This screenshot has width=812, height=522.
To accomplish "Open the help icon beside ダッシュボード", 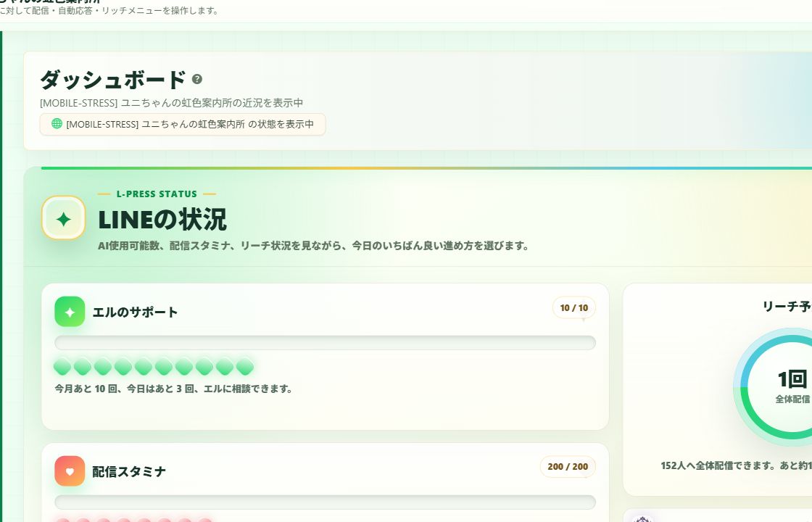I will tap(196, 79).
